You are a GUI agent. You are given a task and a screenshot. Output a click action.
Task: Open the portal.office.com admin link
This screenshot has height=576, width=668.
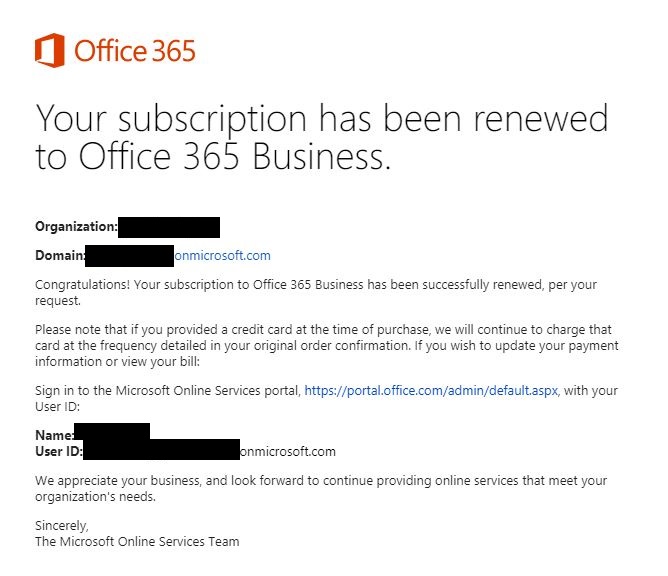click(x=431, y=391)
